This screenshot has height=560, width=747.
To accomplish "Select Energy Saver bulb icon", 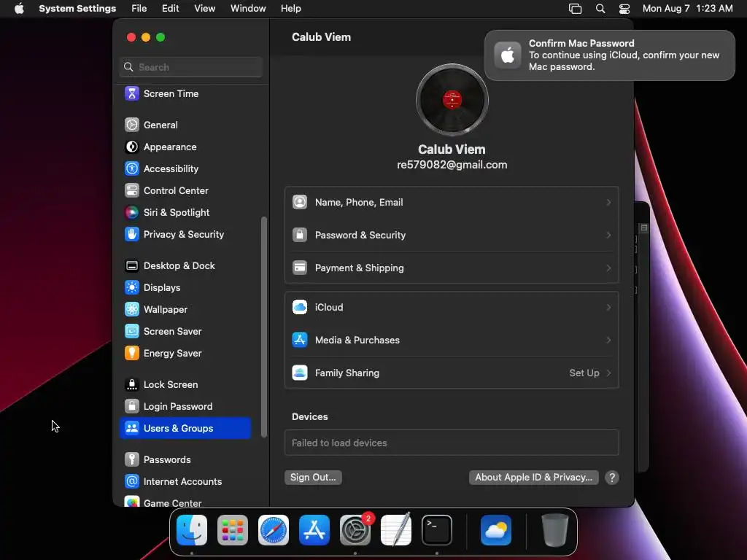I will 131,354.
